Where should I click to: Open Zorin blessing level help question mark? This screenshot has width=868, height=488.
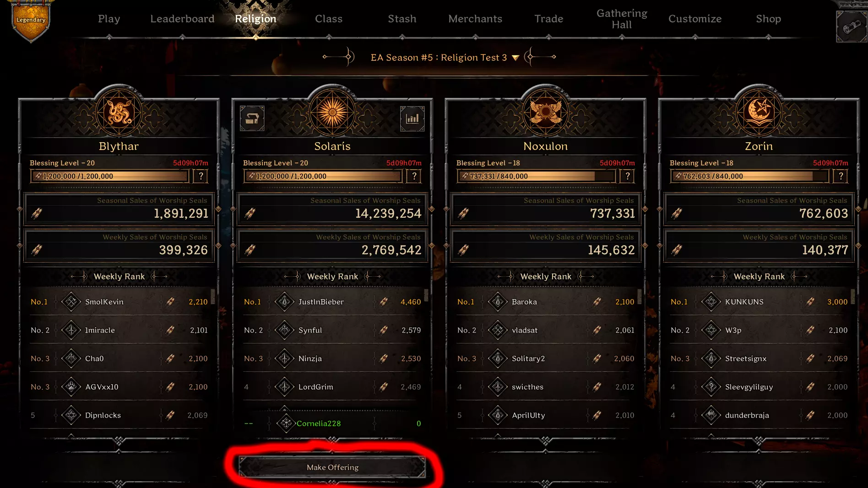841,176
